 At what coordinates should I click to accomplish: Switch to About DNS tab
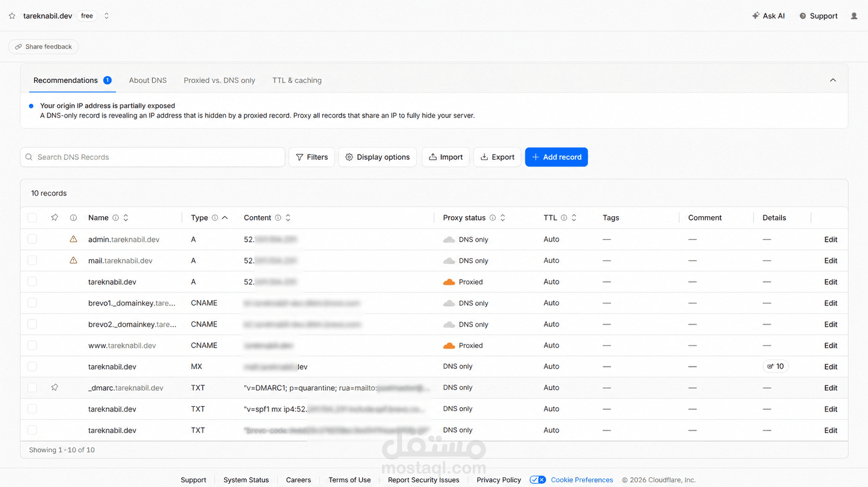pos(148,80)
